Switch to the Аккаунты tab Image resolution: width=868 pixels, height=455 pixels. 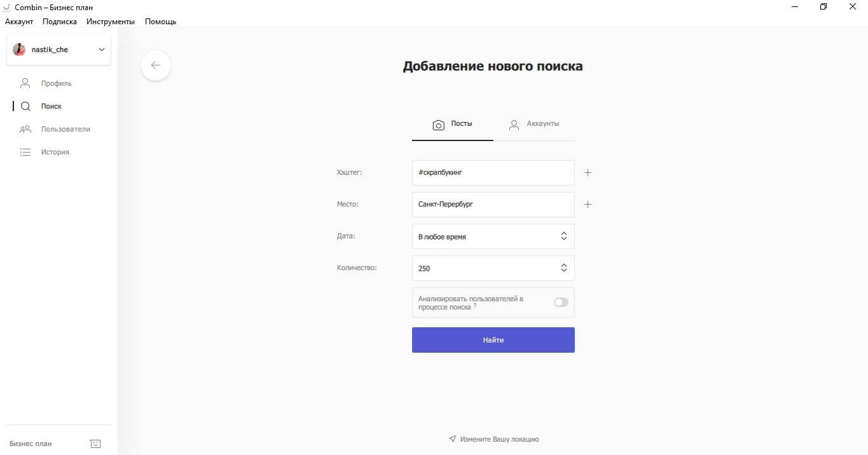click(534, 124)
